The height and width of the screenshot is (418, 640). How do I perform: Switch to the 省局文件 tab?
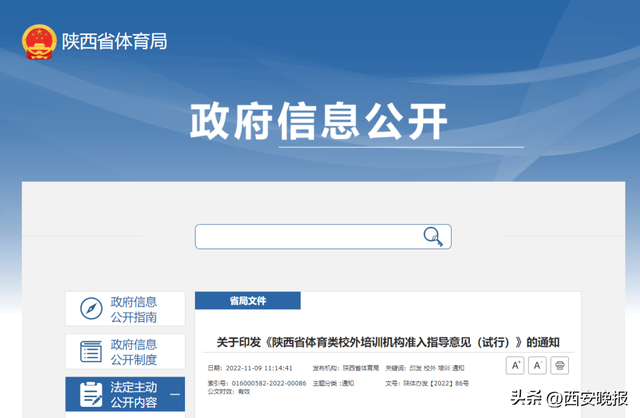click(247, 301)
